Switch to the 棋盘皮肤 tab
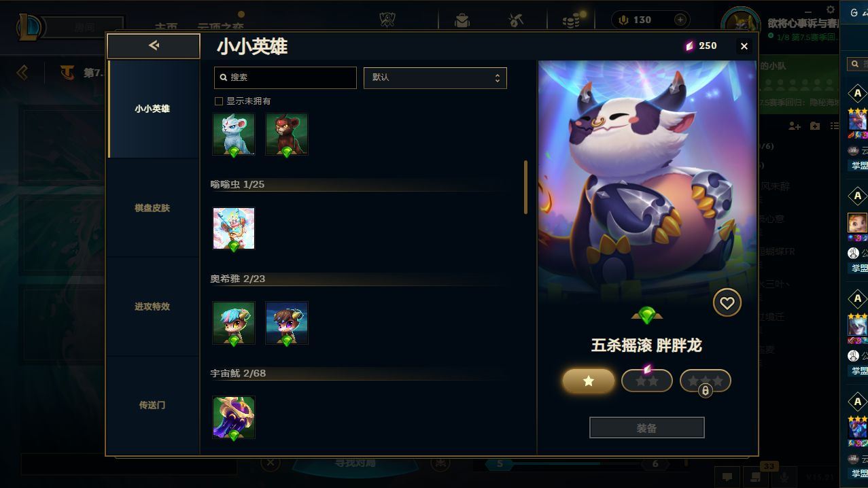868x488 pixels. click(x=152, y=208)
